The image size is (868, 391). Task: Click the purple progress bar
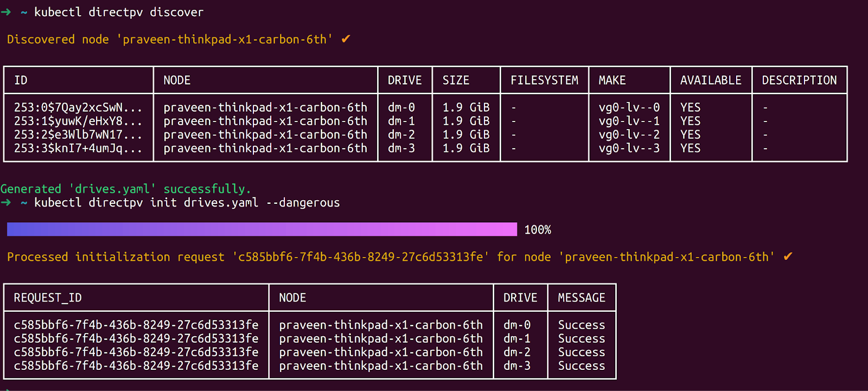(261, 229)
